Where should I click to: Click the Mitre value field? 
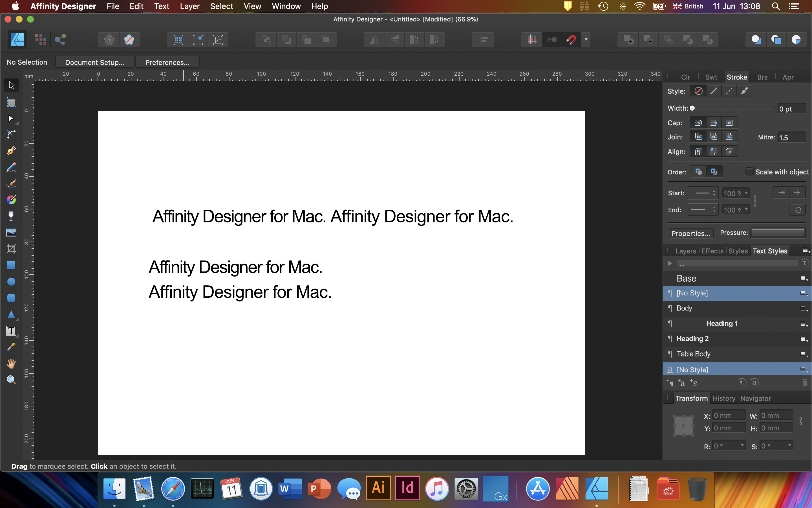[x=792, y=137]
